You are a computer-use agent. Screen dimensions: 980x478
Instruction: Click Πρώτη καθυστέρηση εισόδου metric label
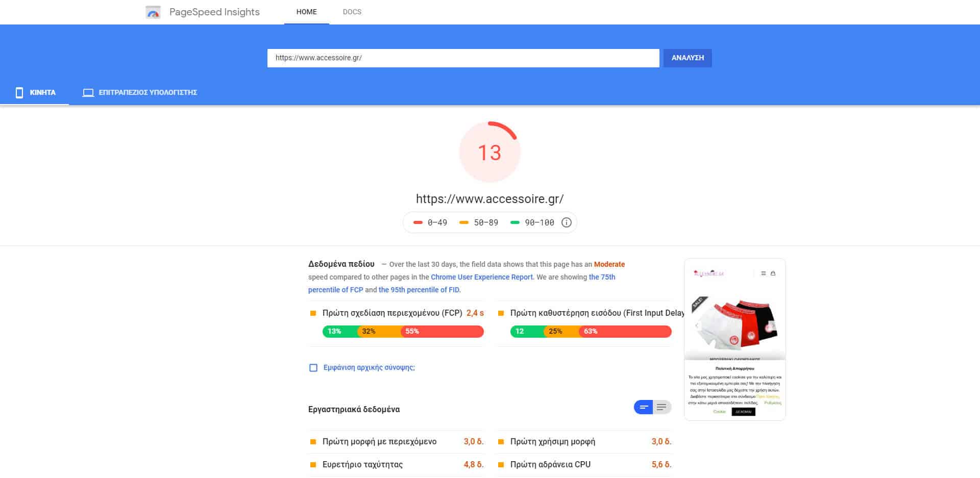[597, 313]
